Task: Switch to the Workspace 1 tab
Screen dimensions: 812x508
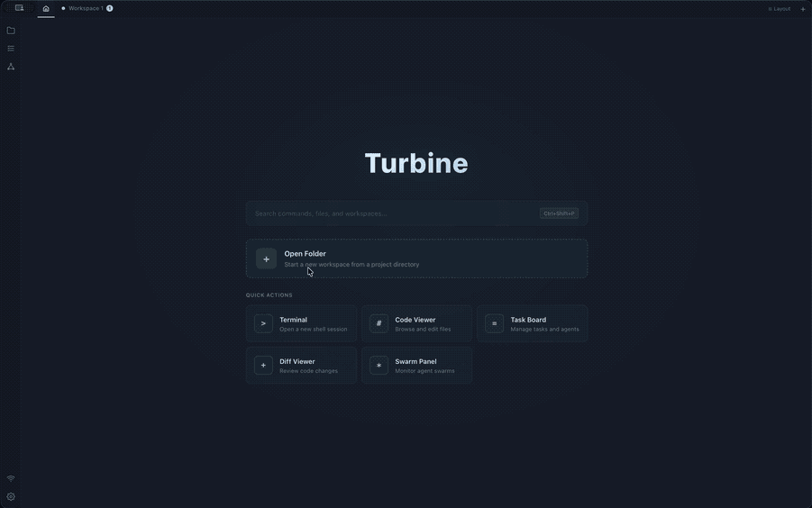Action: tap(86, 8)
